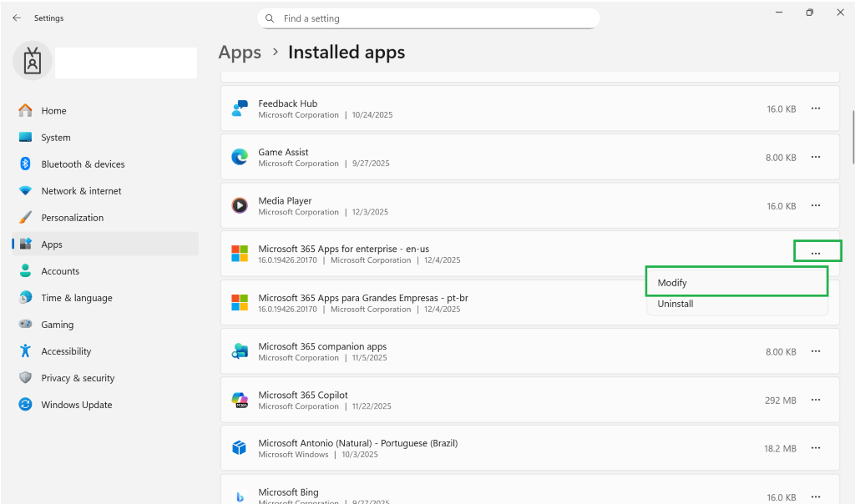The width and height of the screenshot is (855, 504).
Task: Click the user profile avatar picture
Action: [x=33, y=62]
